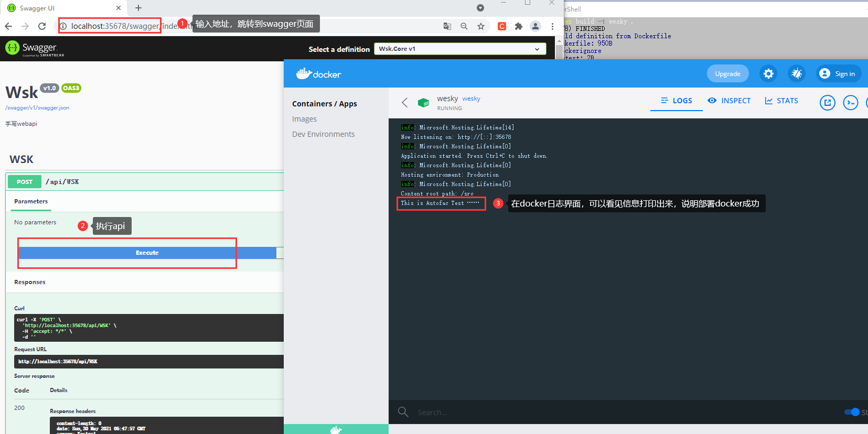Click the log search magnifier icon
Viewport: 868px width, 434px height.
(x=403, y=412)
